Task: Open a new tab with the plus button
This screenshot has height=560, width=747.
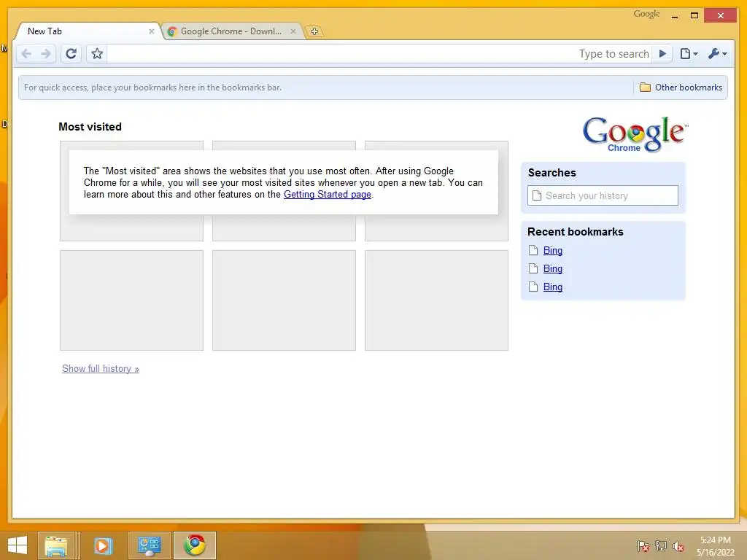Action: pos(314,31)
